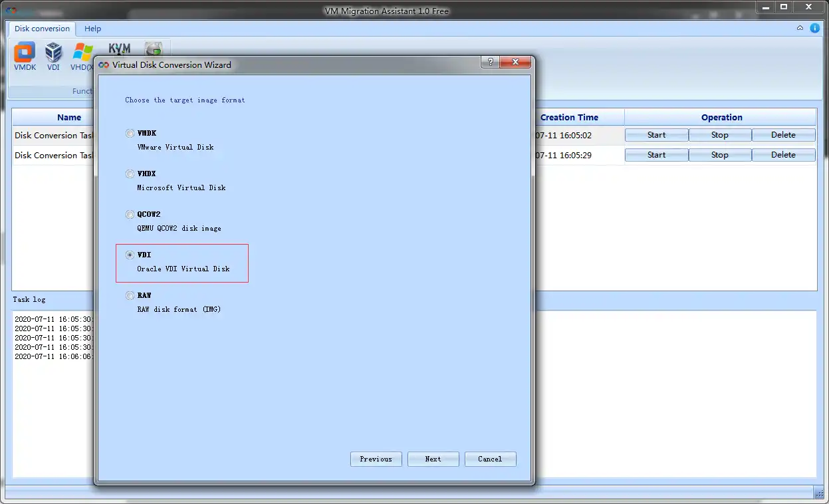Click Stop for the 16:05:29 task
829x504 pixels.
[720, 155]
